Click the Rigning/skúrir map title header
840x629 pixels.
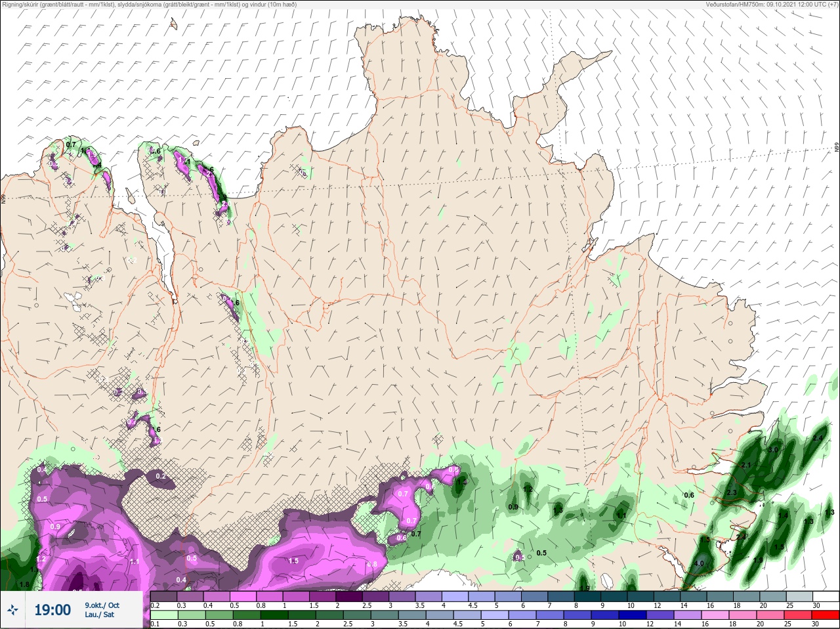(150, 4)
